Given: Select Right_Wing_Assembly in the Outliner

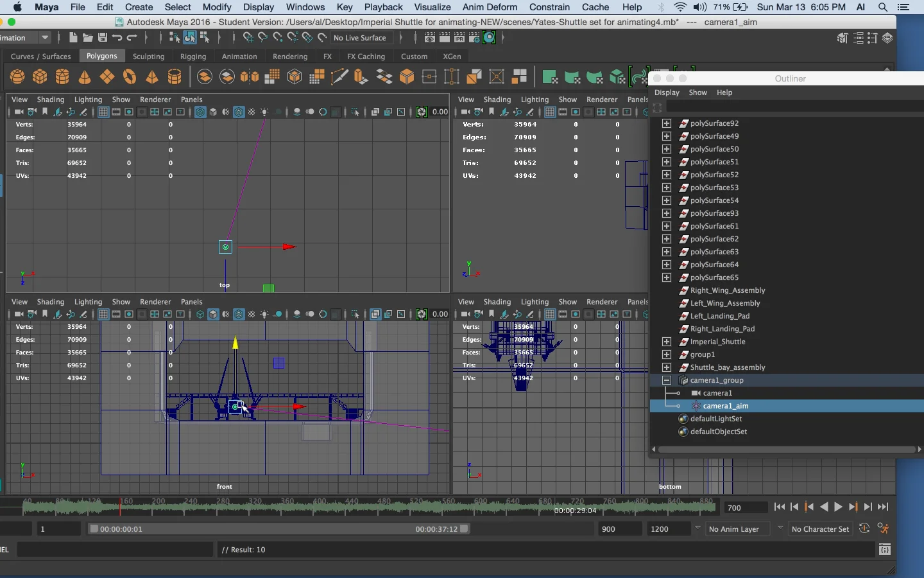Looking at the screenshot, I should pyautogui.click(x=728, y=290).
